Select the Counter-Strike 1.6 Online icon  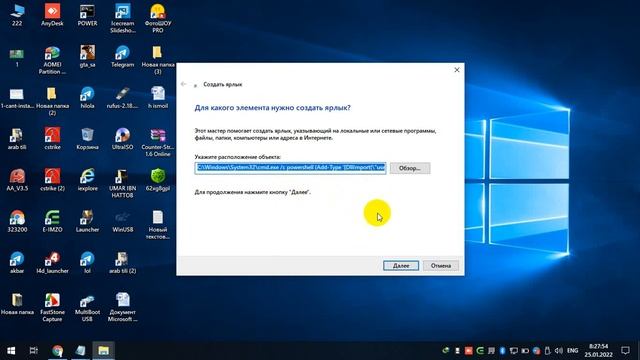point(158,142)
